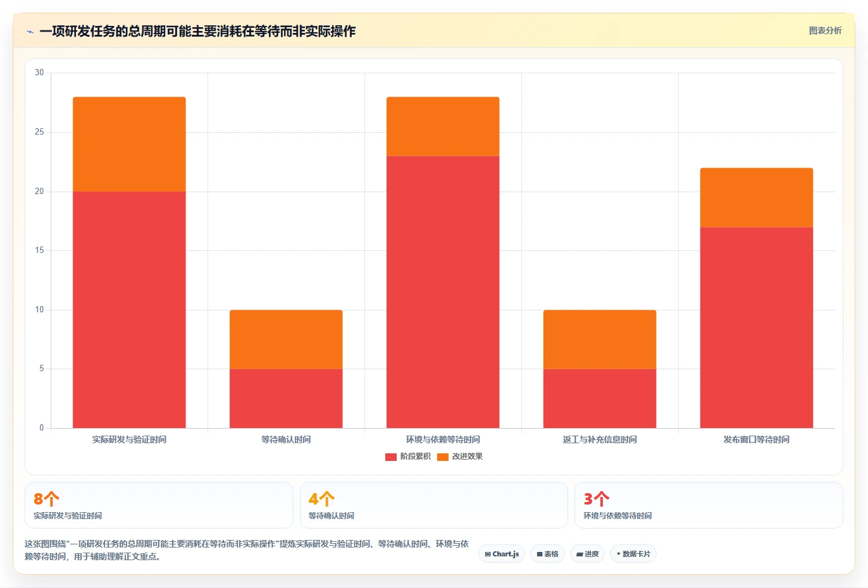Click the y-axis value 30

pyautogui.click(x=39, y=73)
